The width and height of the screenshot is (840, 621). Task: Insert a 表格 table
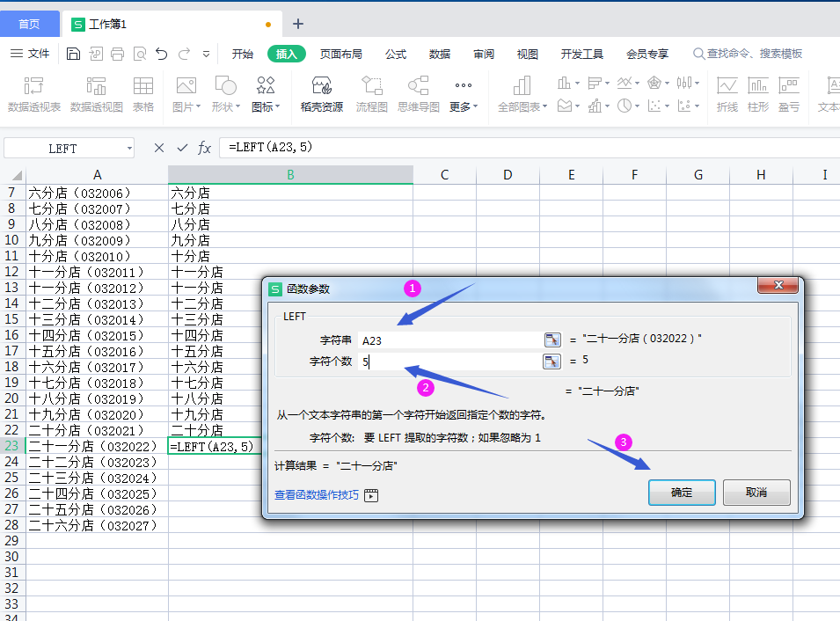[x=143, y=94]
